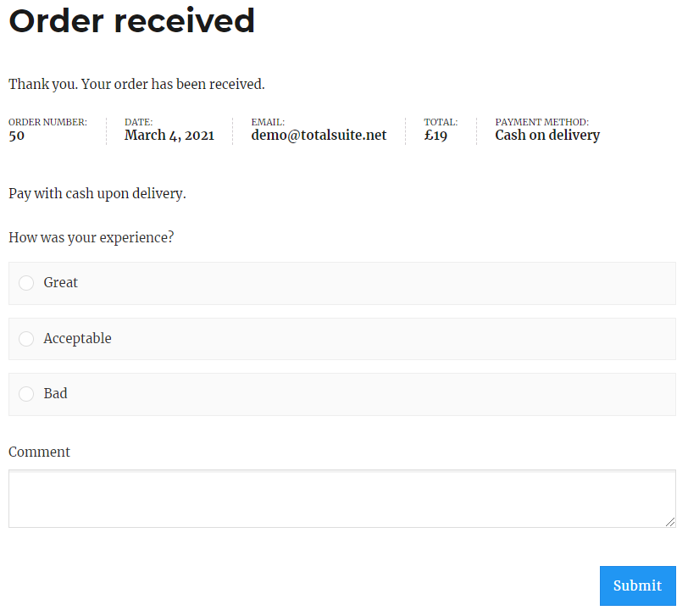Submit the experience feedback form

point(638,585)
